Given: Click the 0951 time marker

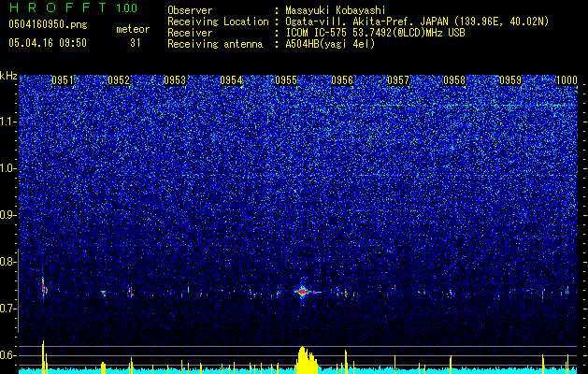Looking at the screenshot, I should [x=63, y=80].
